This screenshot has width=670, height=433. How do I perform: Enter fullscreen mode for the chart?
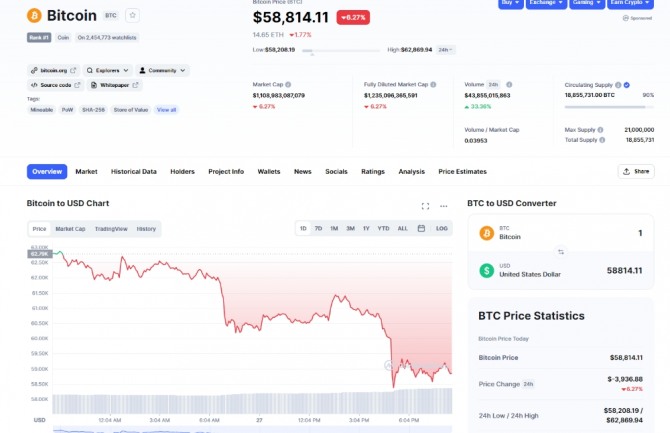coord(425,206)
